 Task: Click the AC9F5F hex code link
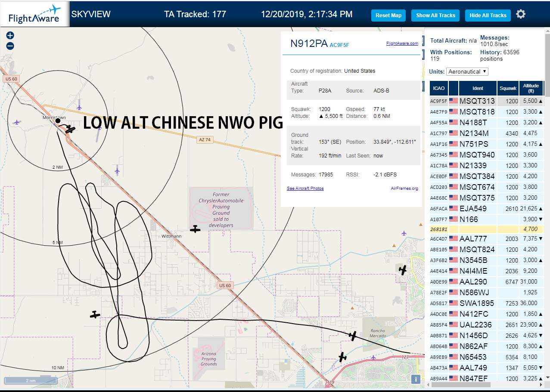(339, 45)
